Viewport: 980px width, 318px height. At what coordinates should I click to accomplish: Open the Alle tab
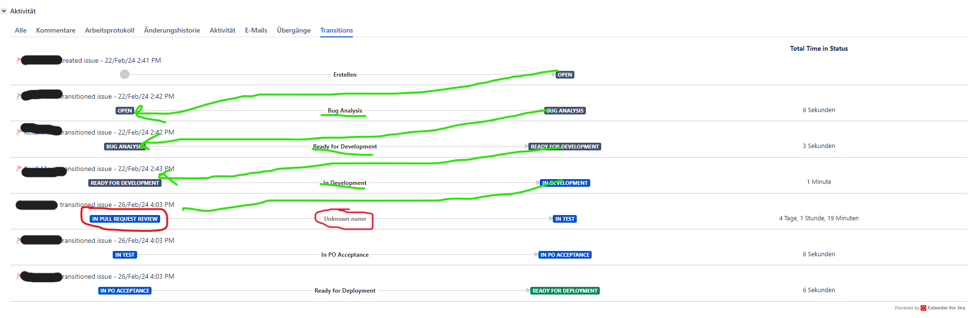tap(21, 30)
